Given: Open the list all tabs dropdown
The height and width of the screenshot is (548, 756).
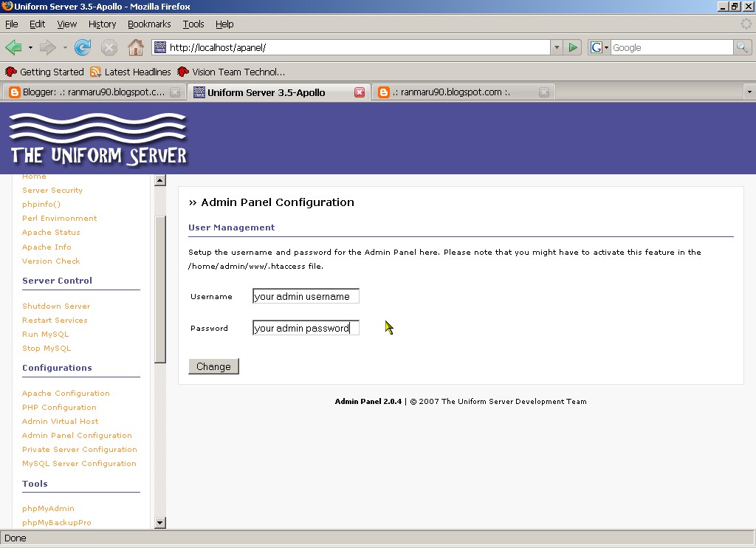Looking at the screenshot, I should [749, 92].
